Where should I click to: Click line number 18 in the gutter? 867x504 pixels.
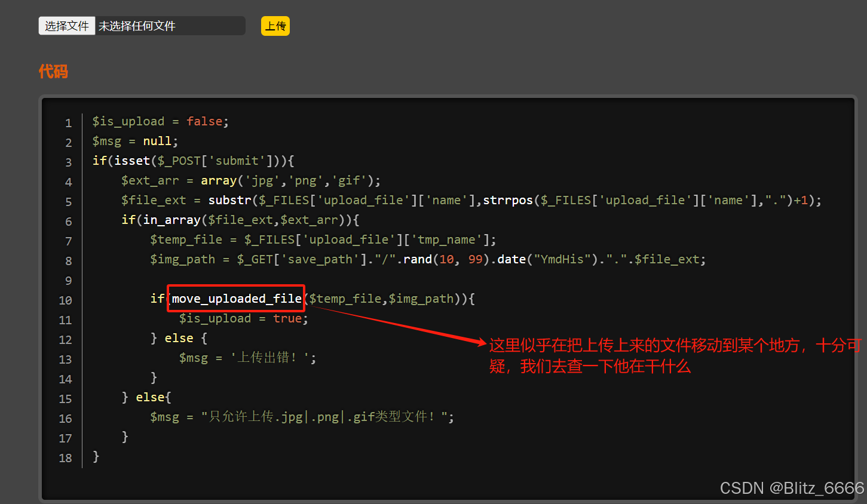[x=65, y=458]
